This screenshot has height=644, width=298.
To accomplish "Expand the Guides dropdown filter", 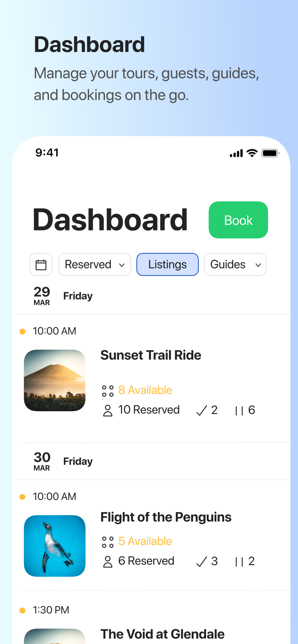I will 235,265.
